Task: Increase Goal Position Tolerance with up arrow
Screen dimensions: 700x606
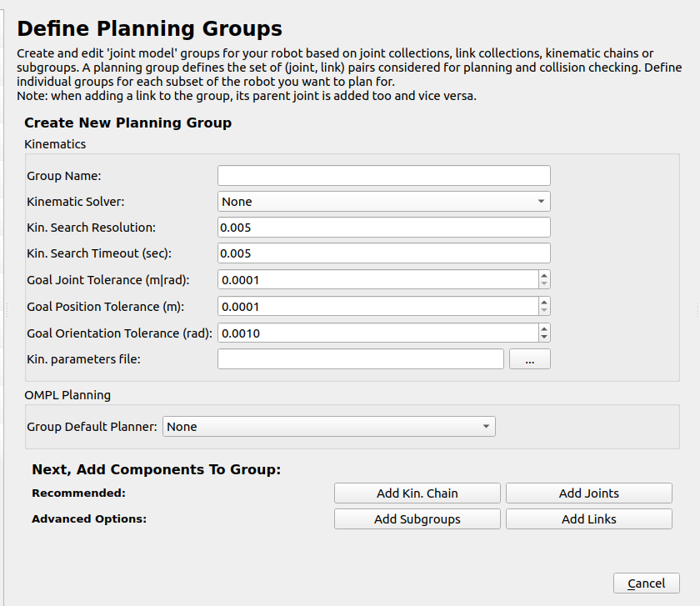Action: point(544,302)
